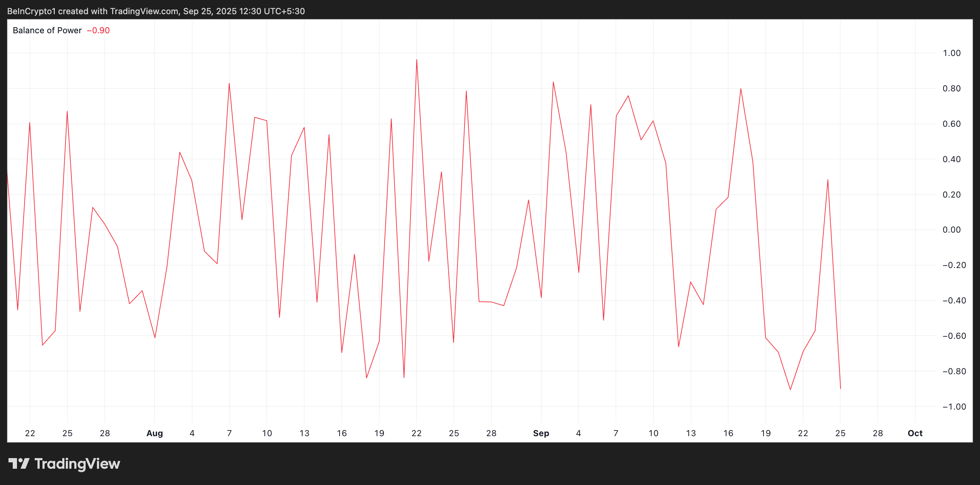Click the Oct label on time axis

[915, 433]
